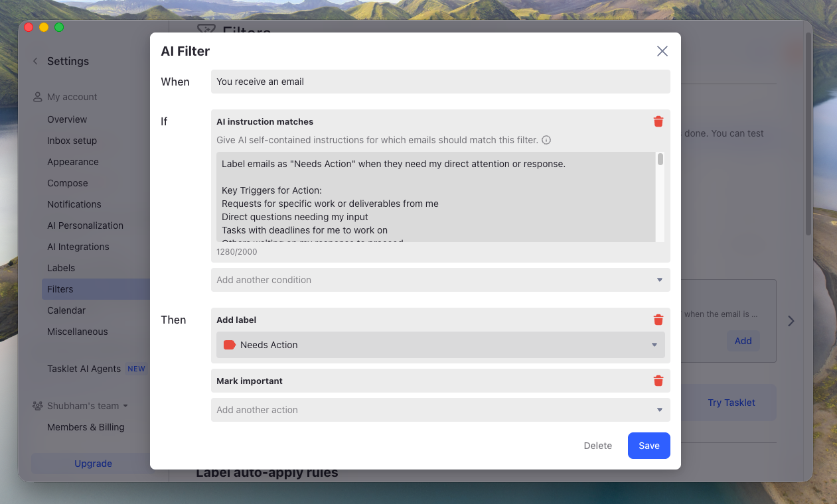Remove the Mark important action

coord(658,381)
